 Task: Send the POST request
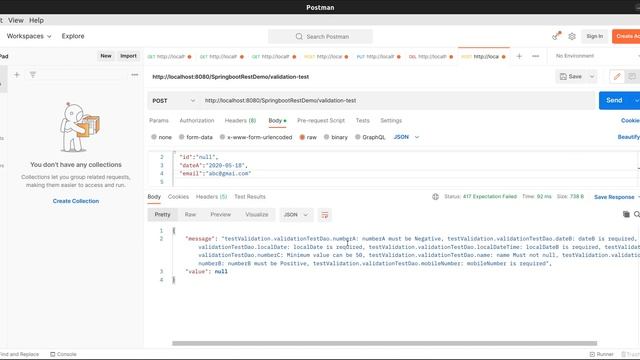(615, 100)
